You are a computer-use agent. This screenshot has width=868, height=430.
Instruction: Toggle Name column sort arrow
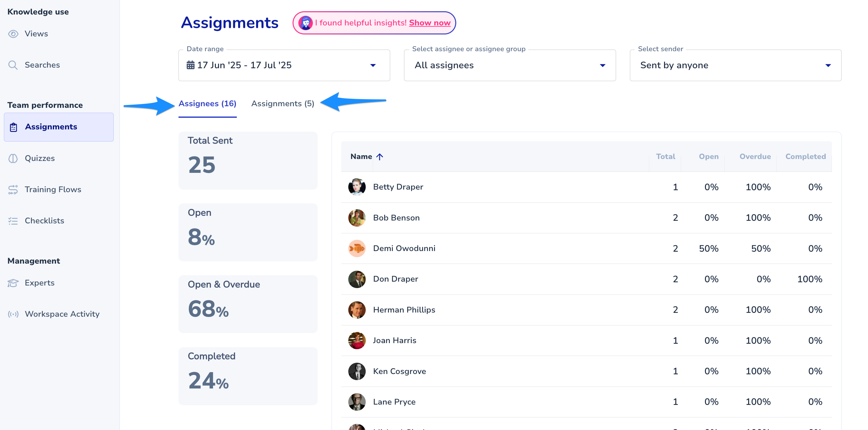(x=380, y=156)
